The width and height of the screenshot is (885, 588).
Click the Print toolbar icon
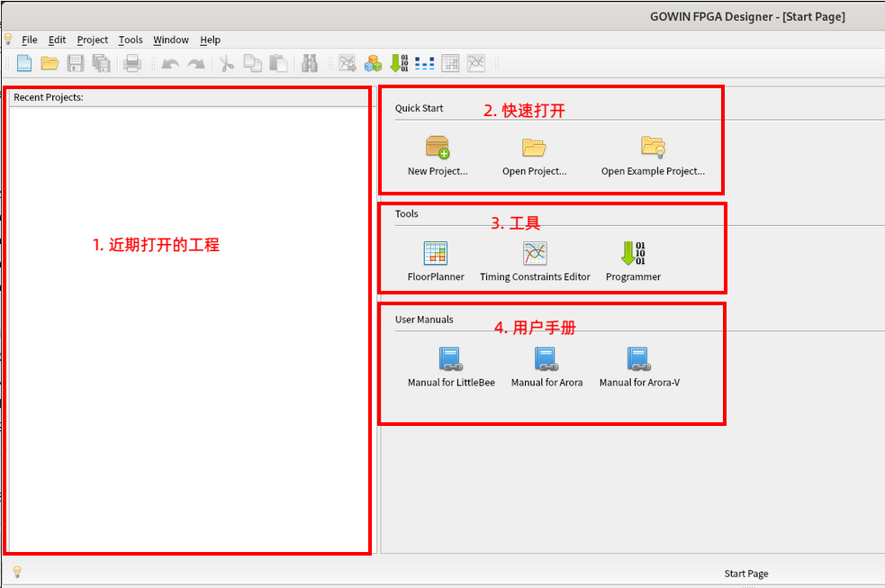click(132, 63)
